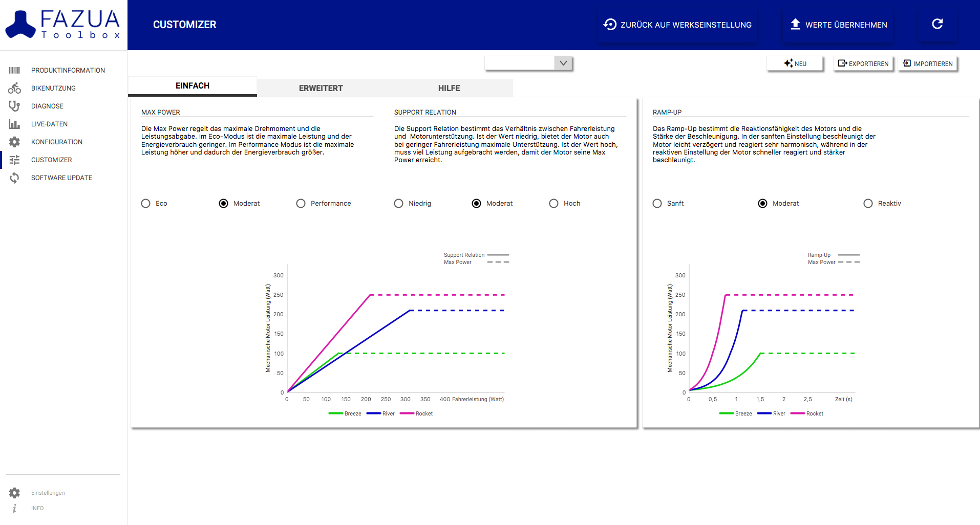Click the Info 'i' icon
The width and height of the screenshot is (980, 525).
coord(14,508)
